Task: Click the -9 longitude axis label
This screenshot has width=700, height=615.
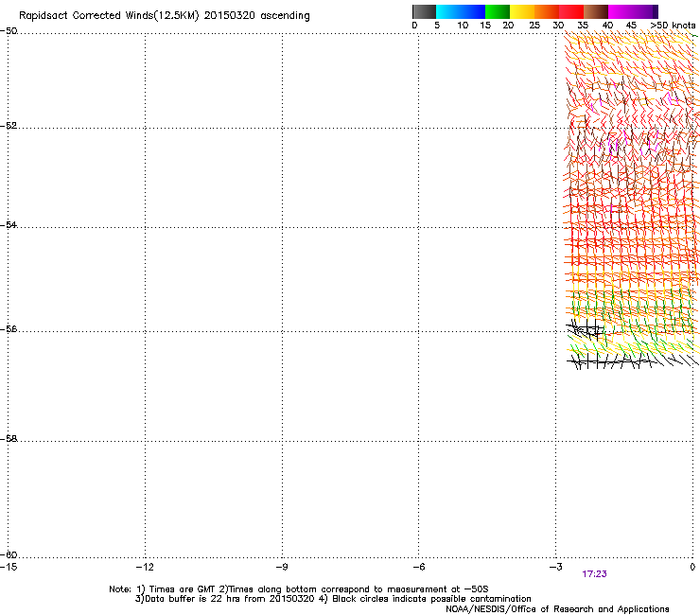Action: 282,567
